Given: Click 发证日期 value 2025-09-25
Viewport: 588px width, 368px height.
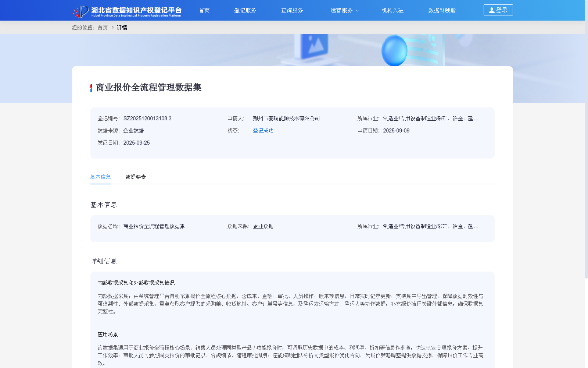Looking at the screenshot, I should pyautogui.click(x=136, y=143).
